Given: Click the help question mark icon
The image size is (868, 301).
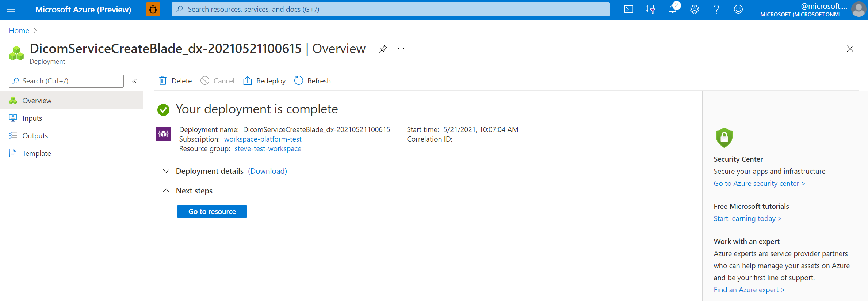Looking at the screenshot, I should click(x=716, y=9).
